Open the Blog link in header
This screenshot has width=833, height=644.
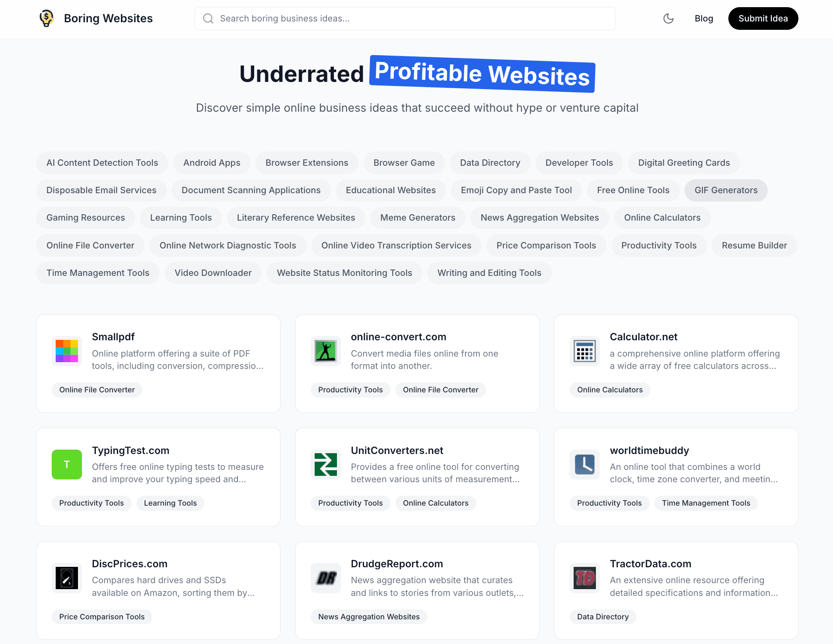704,18
